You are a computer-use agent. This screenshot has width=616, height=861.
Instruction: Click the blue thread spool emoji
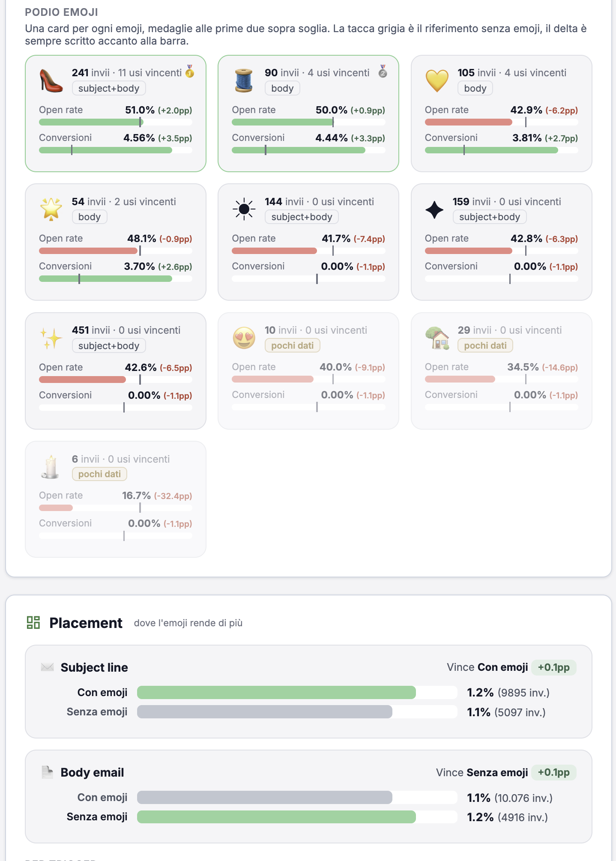pyautogui.click(x=244, y=81)
